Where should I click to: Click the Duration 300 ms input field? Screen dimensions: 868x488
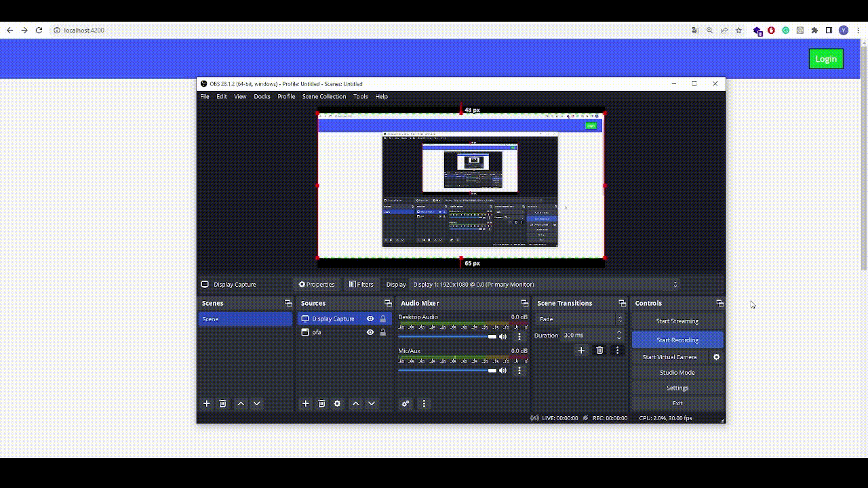(x=588, y=335)
